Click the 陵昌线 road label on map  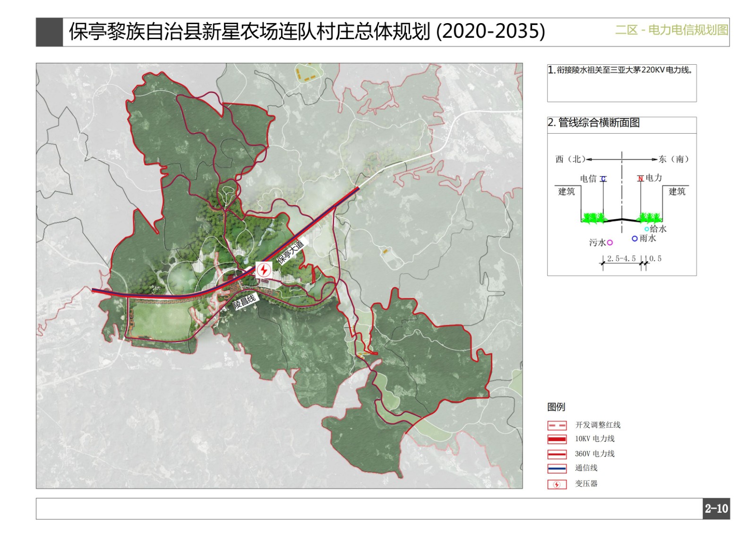click(x=244, y=301)
